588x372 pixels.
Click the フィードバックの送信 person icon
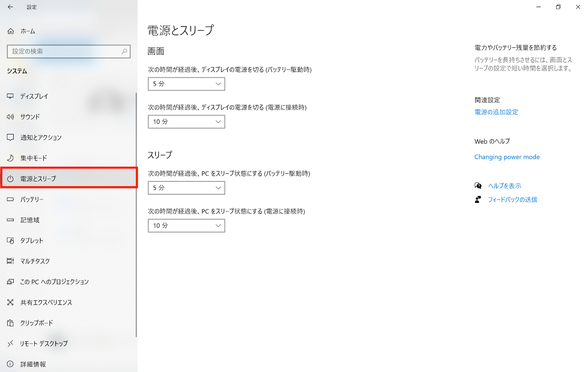click(x=478, y=199)
